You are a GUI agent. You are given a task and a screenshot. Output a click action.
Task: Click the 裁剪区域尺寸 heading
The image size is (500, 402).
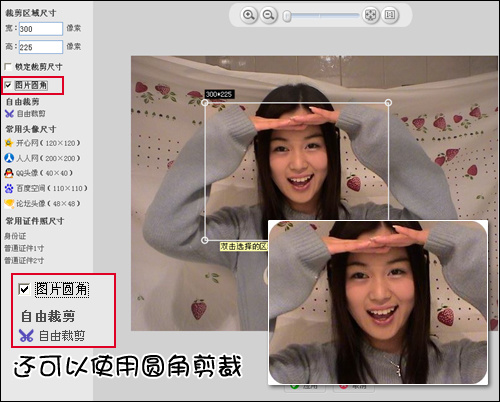point(31,13)
